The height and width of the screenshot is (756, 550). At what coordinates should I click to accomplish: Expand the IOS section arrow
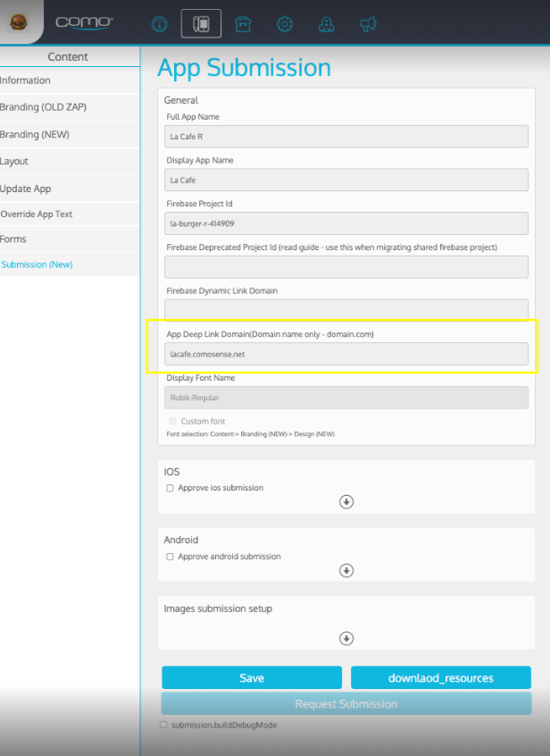click(x=346, y=502)
